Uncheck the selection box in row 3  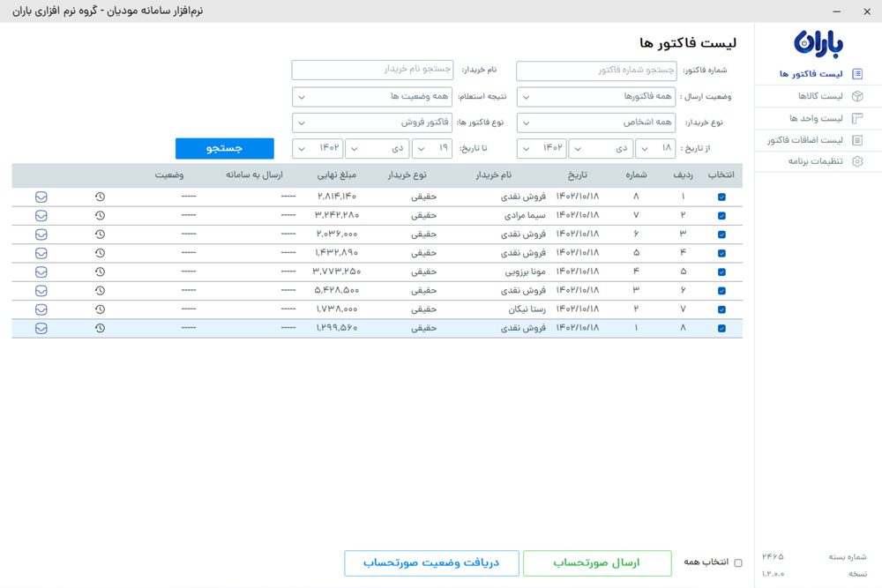[x=721, y=234]
